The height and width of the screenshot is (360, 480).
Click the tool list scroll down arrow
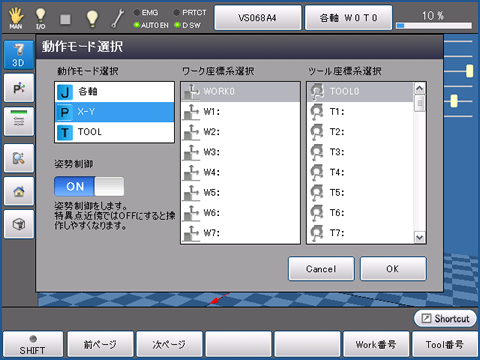tap(420, 237)
